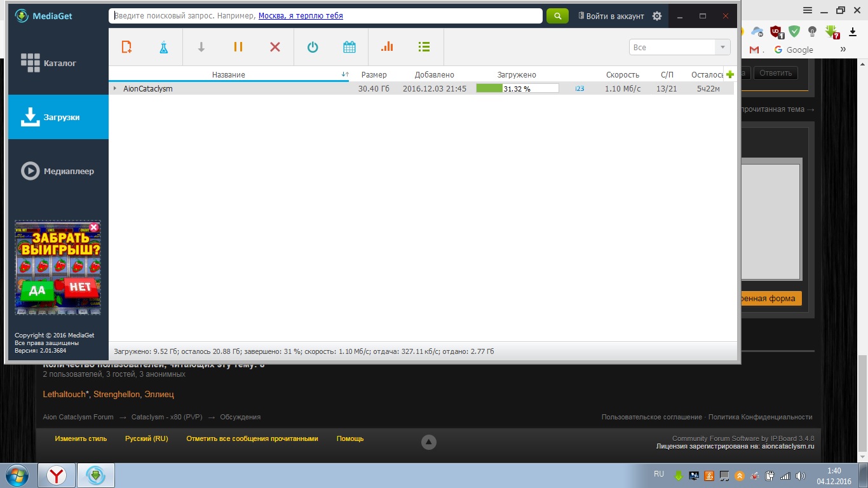Click the gray down-arrow start download icon

click(x=201, y=46)
